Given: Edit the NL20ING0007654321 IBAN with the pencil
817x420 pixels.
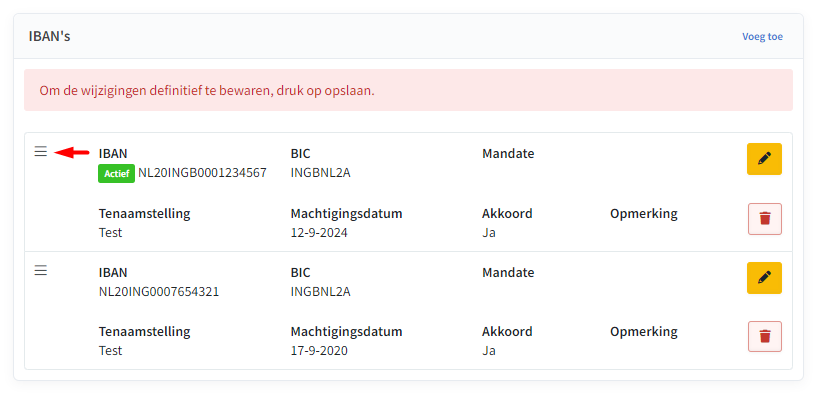Looking at the screenshot, I should (764, 278).
